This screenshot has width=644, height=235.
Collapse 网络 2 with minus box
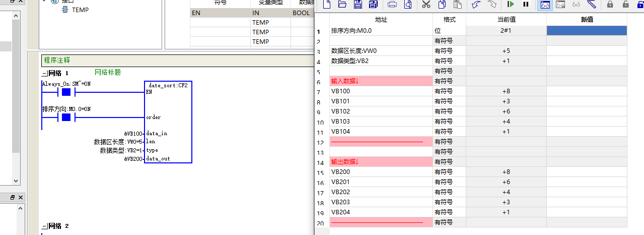click(44, 226)
